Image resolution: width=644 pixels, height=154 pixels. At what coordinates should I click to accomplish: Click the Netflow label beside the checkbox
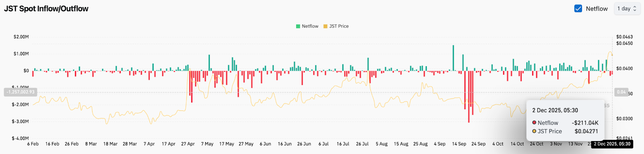tap(597, 8)
